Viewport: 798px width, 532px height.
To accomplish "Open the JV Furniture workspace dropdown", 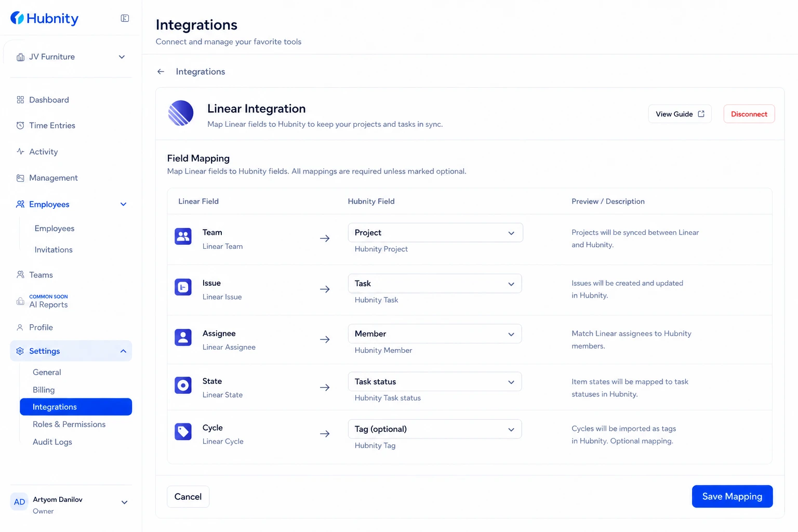I will 122,57.
